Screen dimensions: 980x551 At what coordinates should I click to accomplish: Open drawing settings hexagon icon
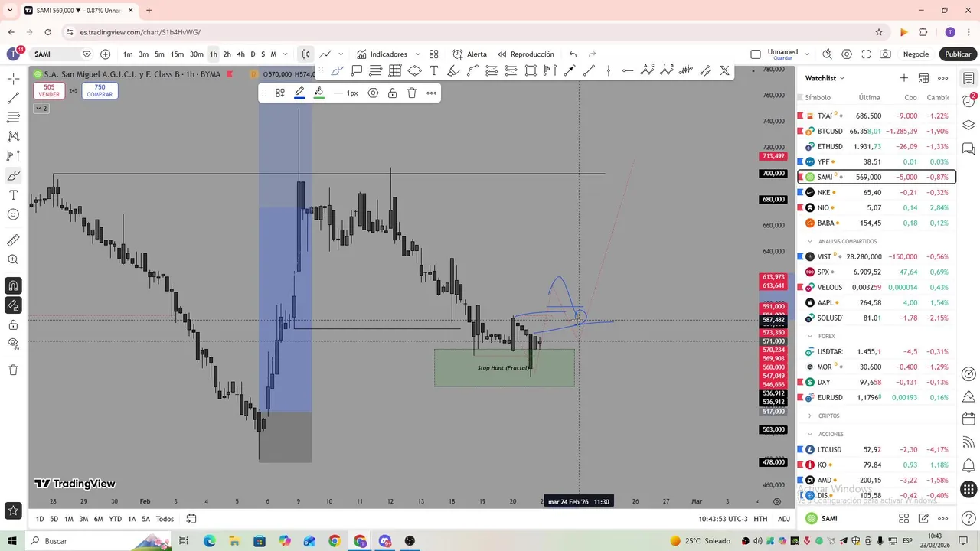(373, 93)
